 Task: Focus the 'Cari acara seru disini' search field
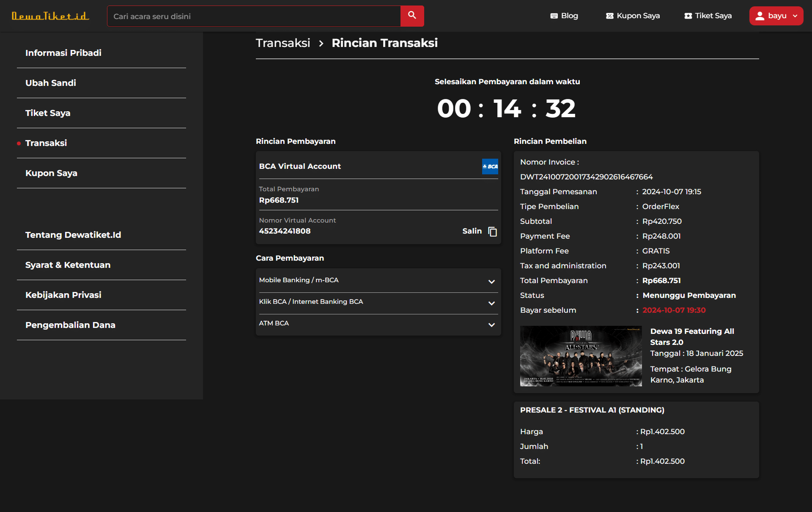[x=254, y=16]
